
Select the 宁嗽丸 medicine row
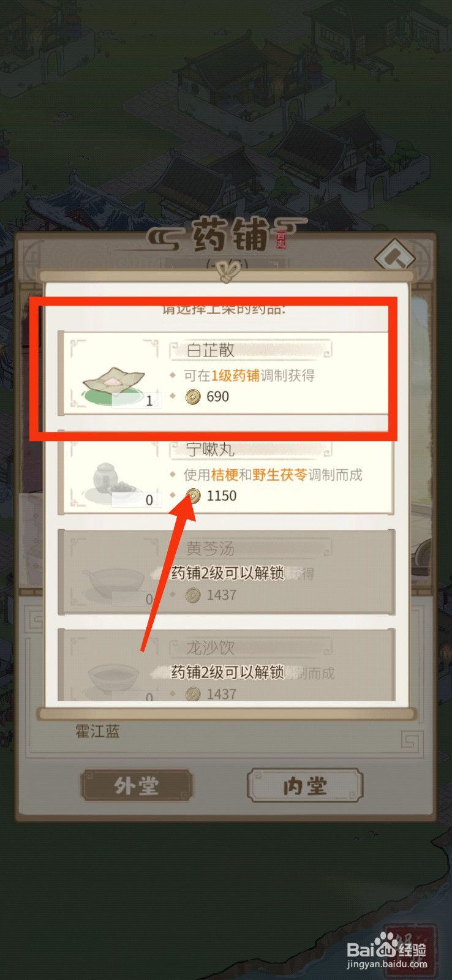pyautogui.click(x=226, y=472)
